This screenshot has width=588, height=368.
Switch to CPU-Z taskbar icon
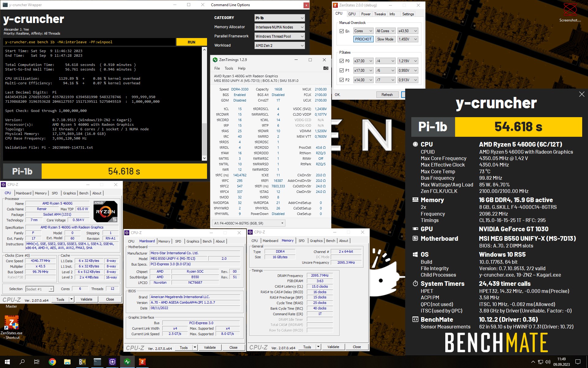(x=112, y=362)
